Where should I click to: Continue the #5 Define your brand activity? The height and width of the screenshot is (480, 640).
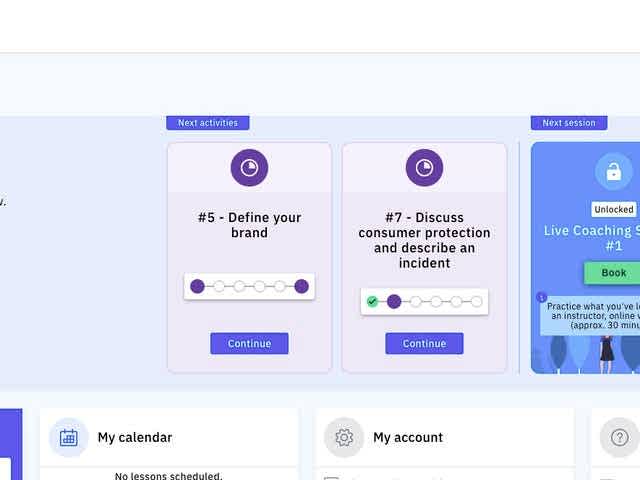click(249, 344)
